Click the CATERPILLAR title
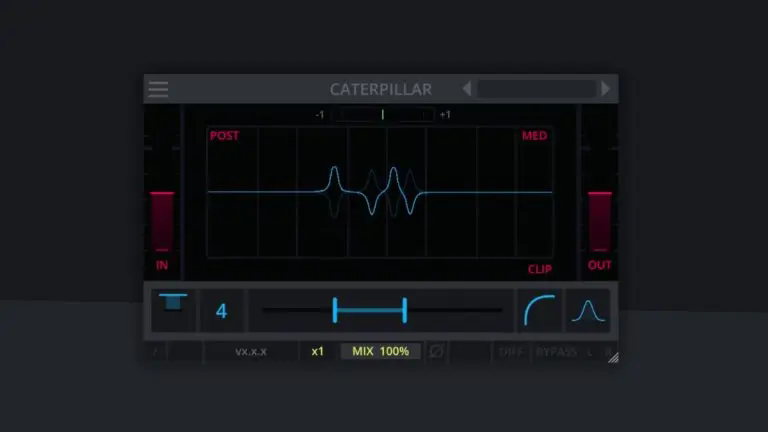This screenshot has width=768, height=432. pos(381,89)
